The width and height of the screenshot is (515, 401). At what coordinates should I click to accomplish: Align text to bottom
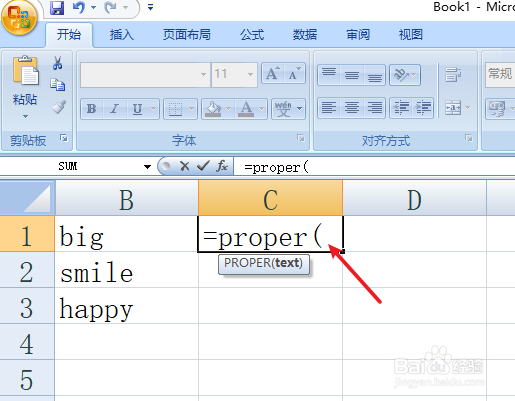(375, 75)
